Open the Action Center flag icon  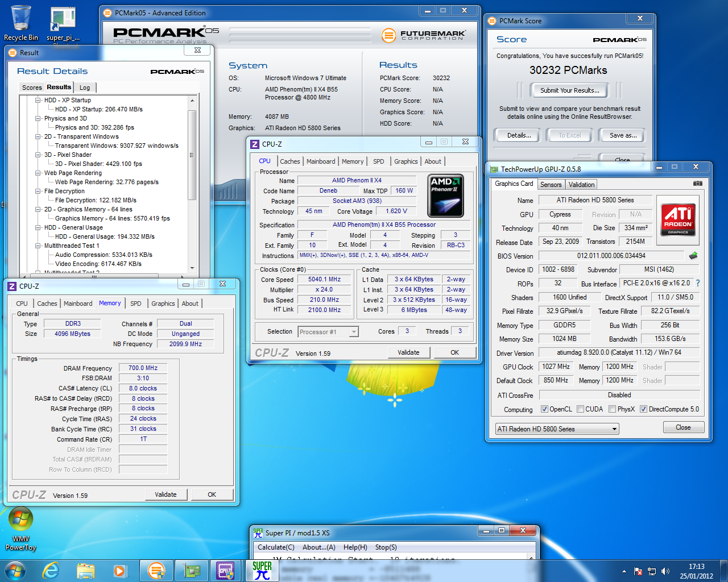point(638,571)
